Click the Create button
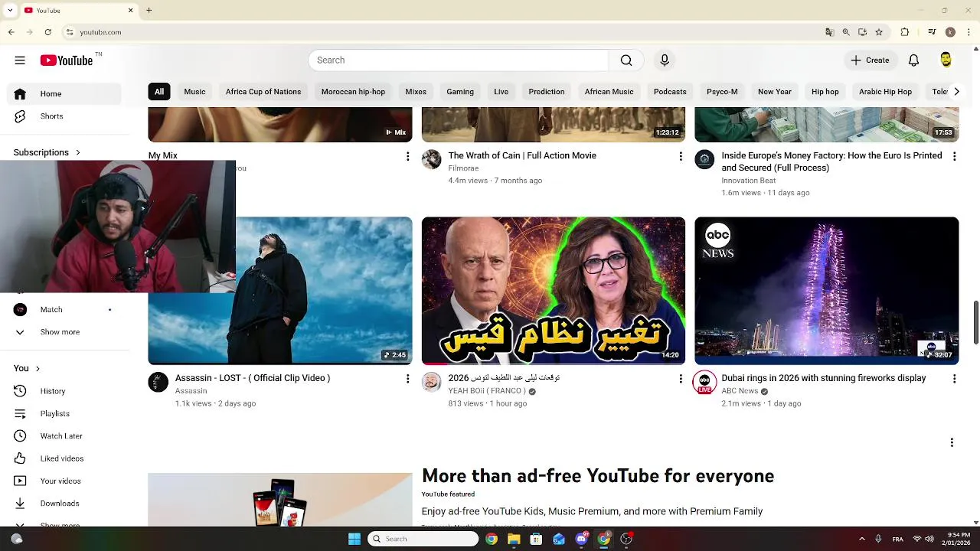The height and width of the screenshot is (551, 980). (x=871, y=60)
